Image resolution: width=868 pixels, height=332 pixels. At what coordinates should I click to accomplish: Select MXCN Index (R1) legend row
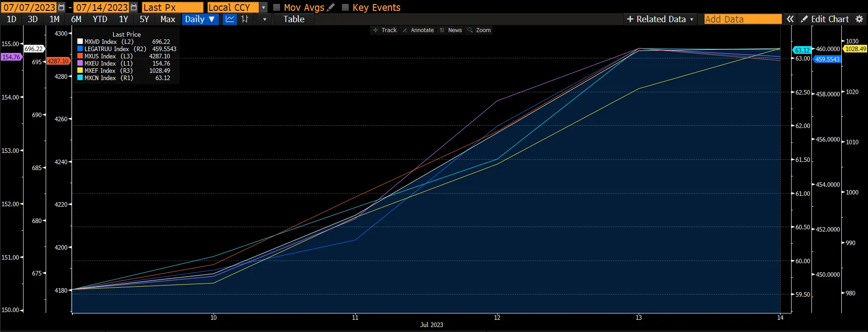(x=127, y=78)
